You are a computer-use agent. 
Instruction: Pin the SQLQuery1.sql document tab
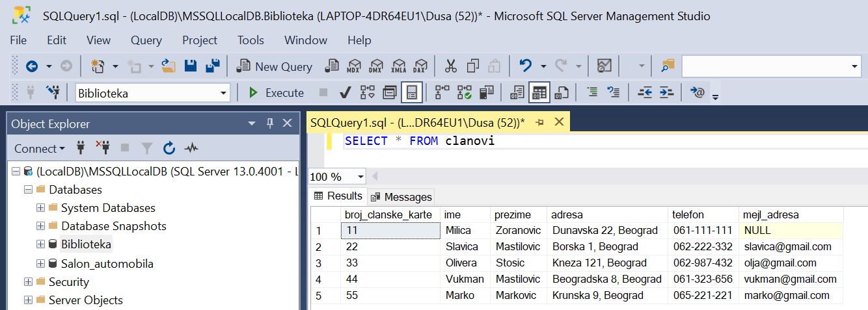[539, 122]
